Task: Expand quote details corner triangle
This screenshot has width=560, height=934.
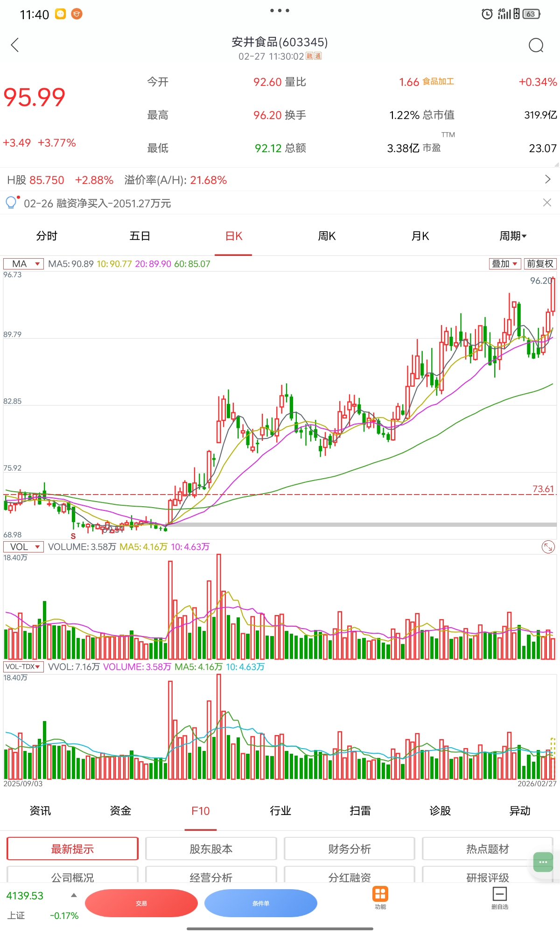Action: point(556,164)
